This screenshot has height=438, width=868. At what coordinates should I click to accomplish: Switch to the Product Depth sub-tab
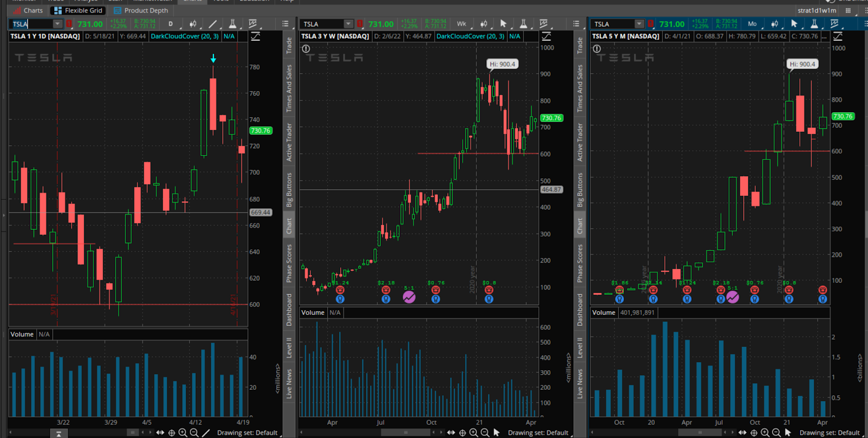[x=141, y=10]
